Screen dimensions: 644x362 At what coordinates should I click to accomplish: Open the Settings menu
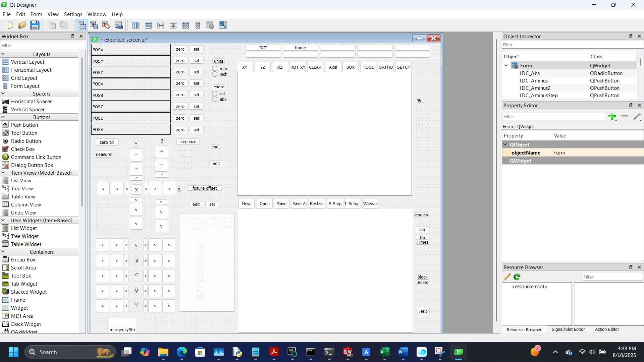[73, 14]
